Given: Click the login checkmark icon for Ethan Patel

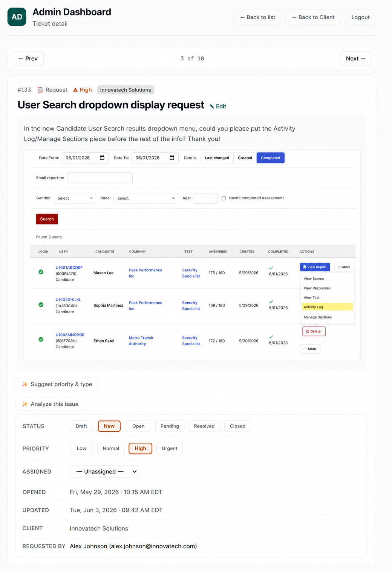Looking at the screenshot, I should coord(41,339).
